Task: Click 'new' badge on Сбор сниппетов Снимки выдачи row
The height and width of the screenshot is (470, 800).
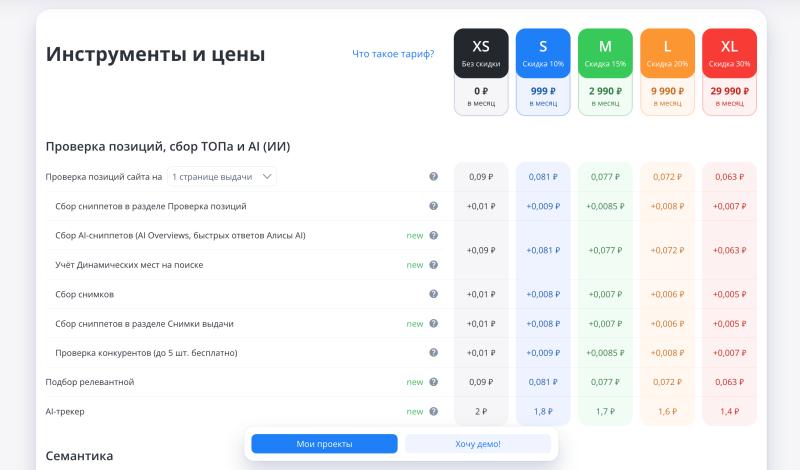Action: tap(415, 324)
